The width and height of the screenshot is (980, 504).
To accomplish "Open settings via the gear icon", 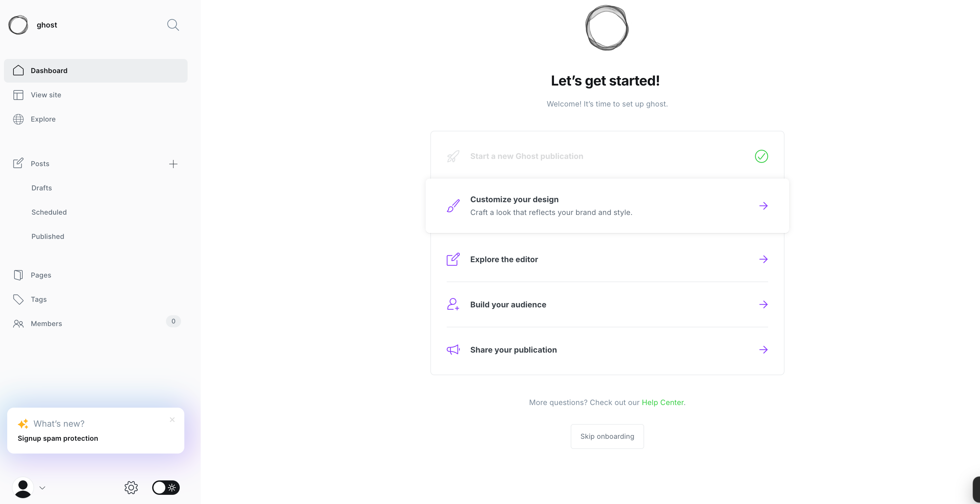I will pos(131,487).
